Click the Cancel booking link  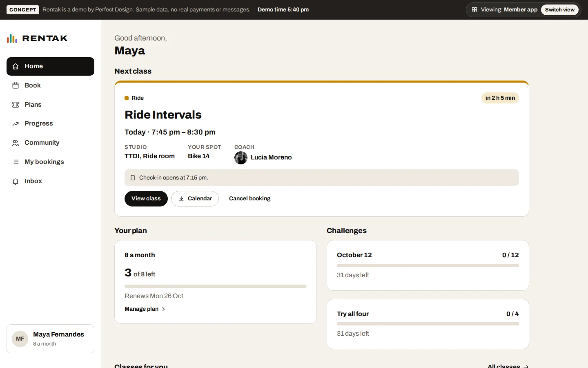(249, 199)
